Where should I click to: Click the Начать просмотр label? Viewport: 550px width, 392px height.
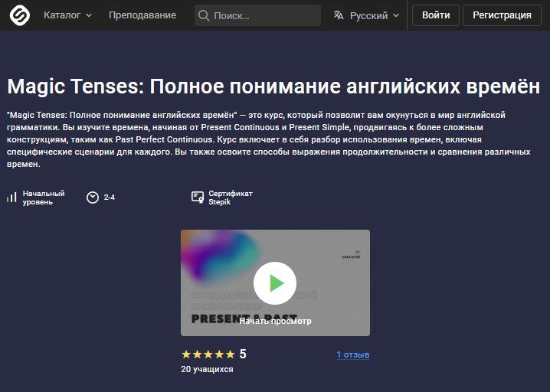click(275, 321)
